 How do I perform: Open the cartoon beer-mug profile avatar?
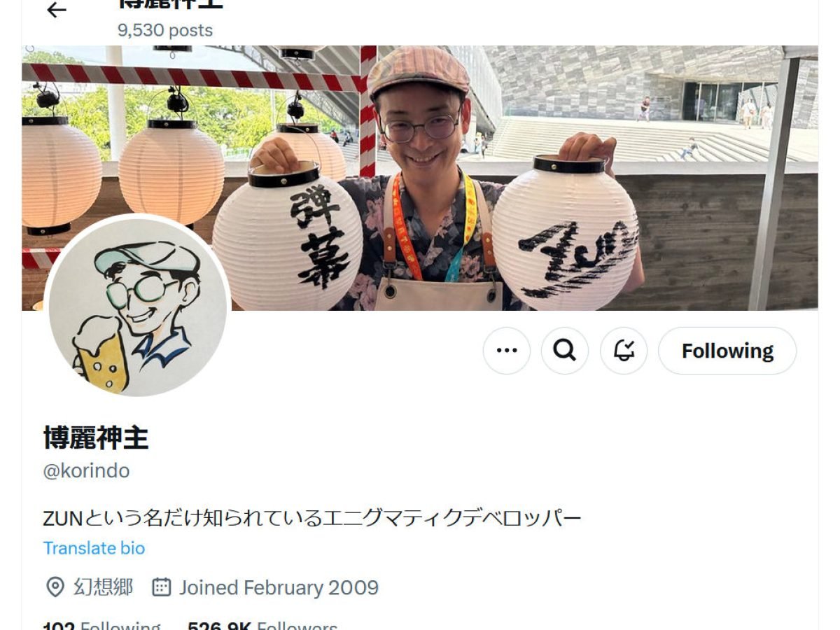point(138,307)
